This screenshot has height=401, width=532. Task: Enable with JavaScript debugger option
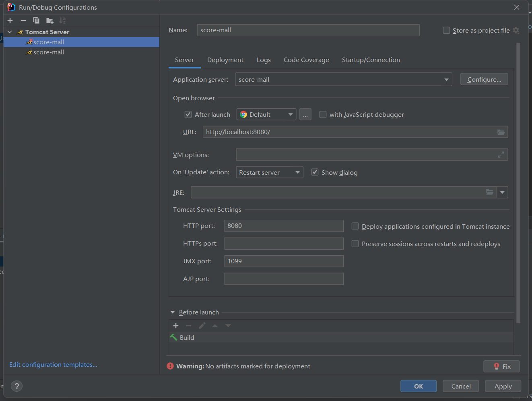coord(323,115)
